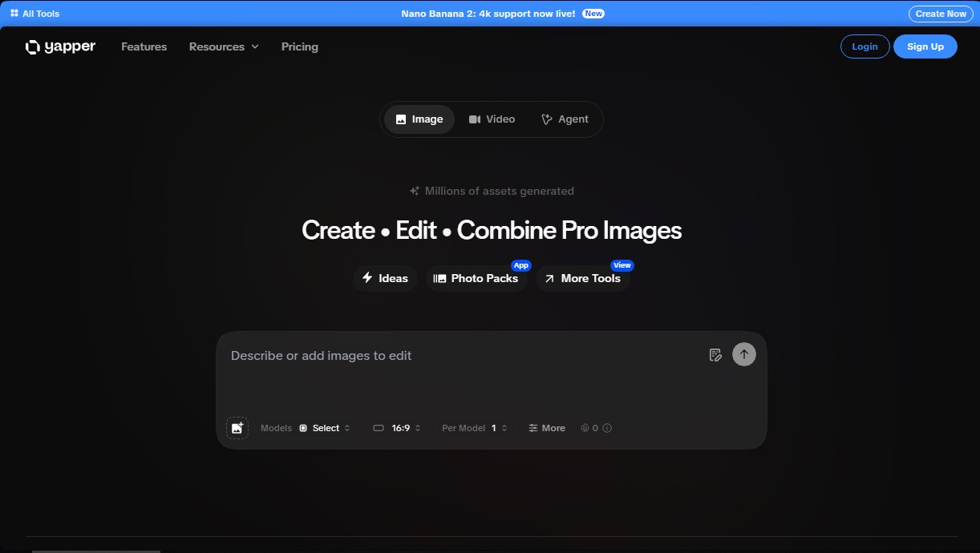Click the credits info circle icon

607,428
